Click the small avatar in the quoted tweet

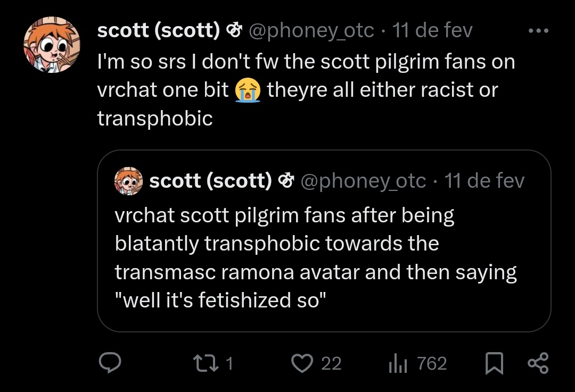[129, 181]
